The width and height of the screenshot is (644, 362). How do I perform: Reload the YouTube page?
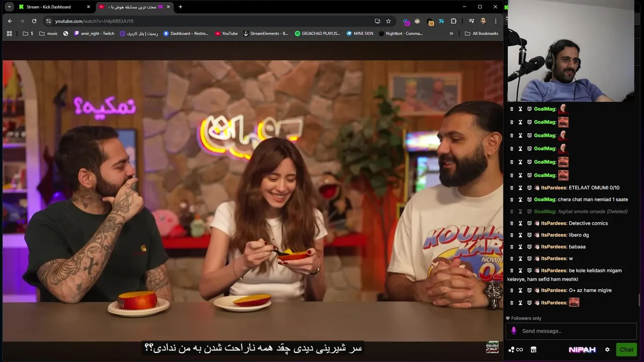coord(34,21)
